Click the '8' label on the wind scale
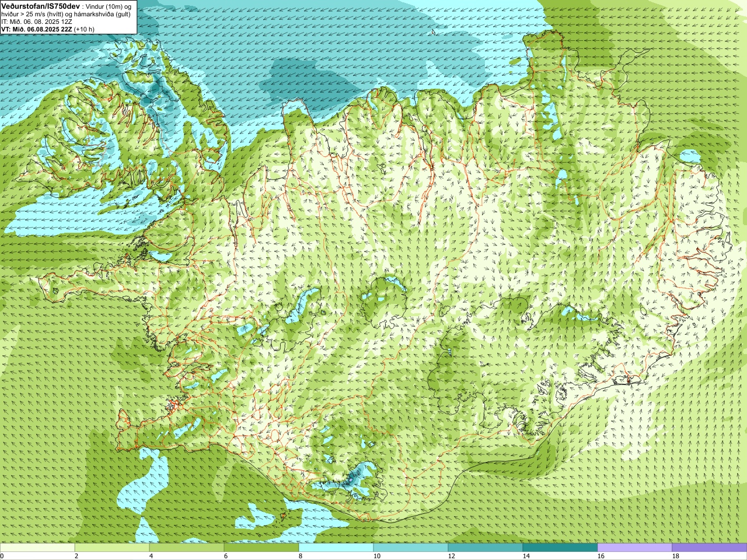This screenshot has width=747, height=560. click(301, 556)
